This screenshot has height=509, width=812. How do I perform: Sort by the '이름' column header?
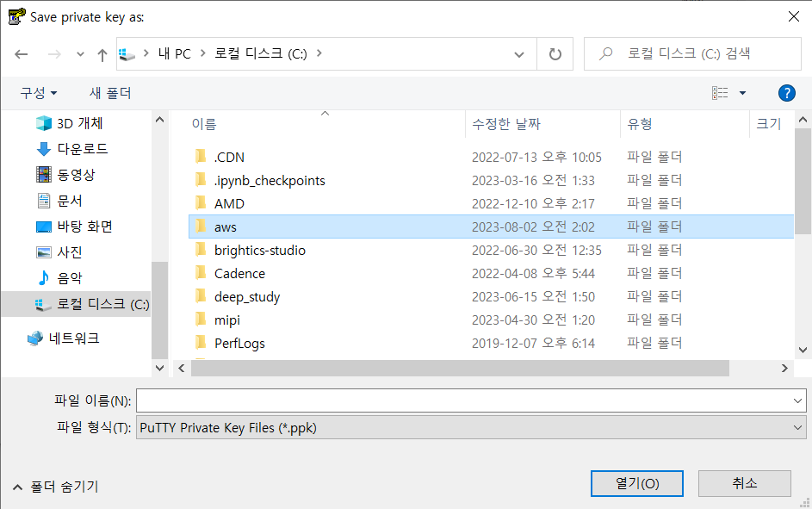coord(204,124)
